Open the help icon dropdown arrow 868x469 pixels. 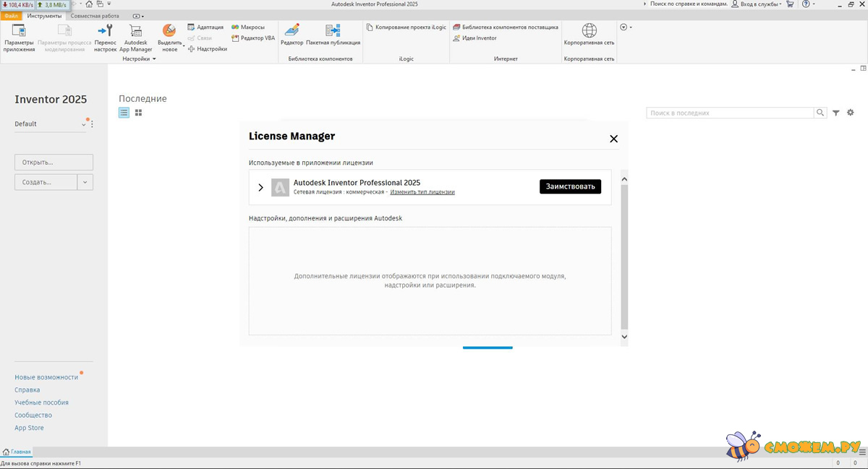tap(814, 4)
